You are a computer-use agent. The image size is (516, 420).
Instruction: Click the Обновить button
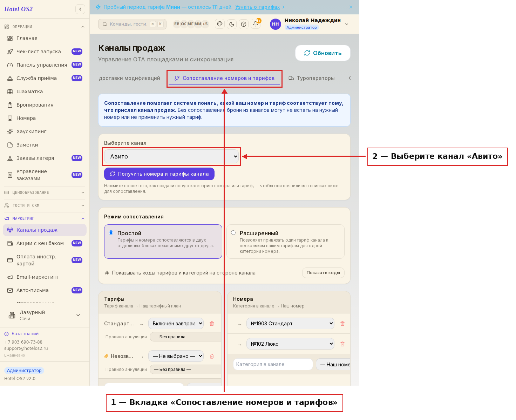pyautogui.click(x=323, y=53)
